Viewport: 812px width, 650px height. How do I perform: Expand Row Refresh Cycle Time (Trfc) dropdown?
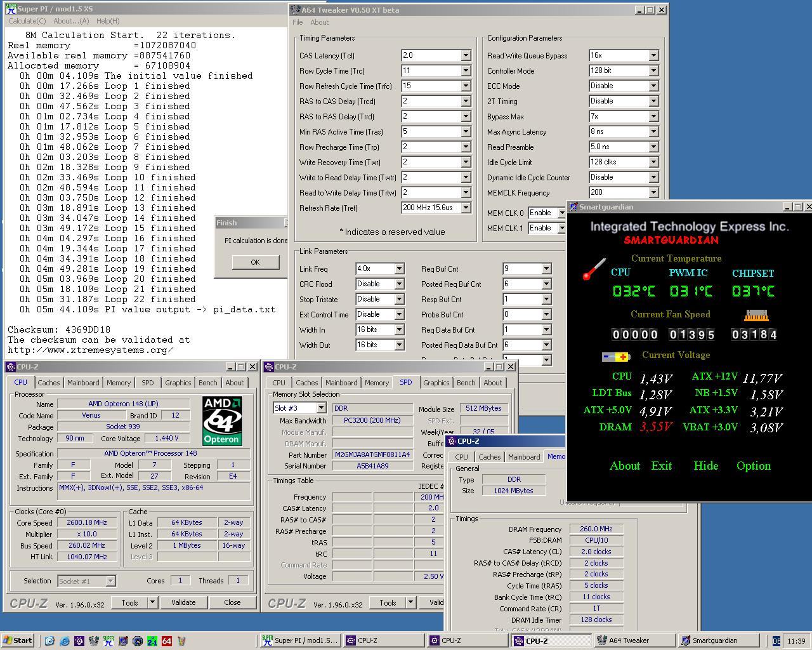point(466,86)
